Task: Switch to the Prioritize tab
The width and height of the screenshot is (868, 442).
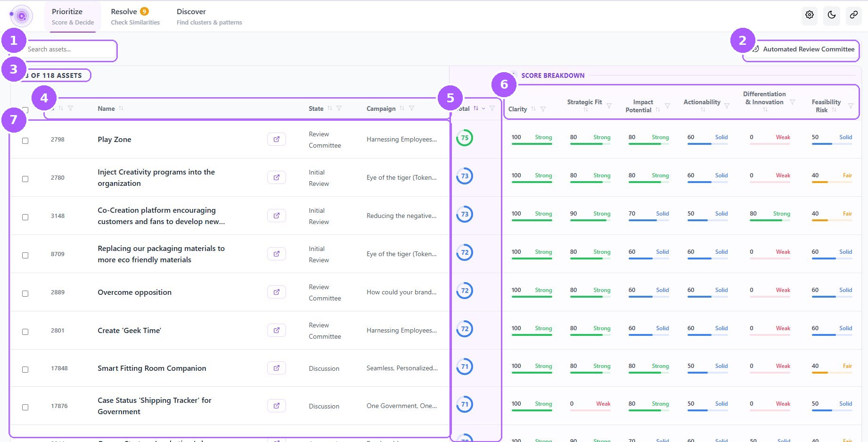Action: click(73, 17)
